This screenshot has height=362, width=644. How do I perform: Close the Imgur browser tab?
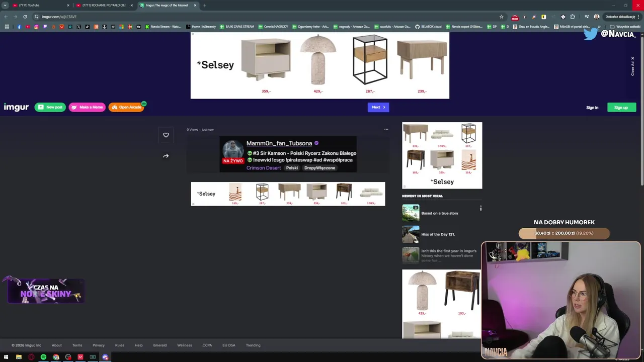(195, 5)
